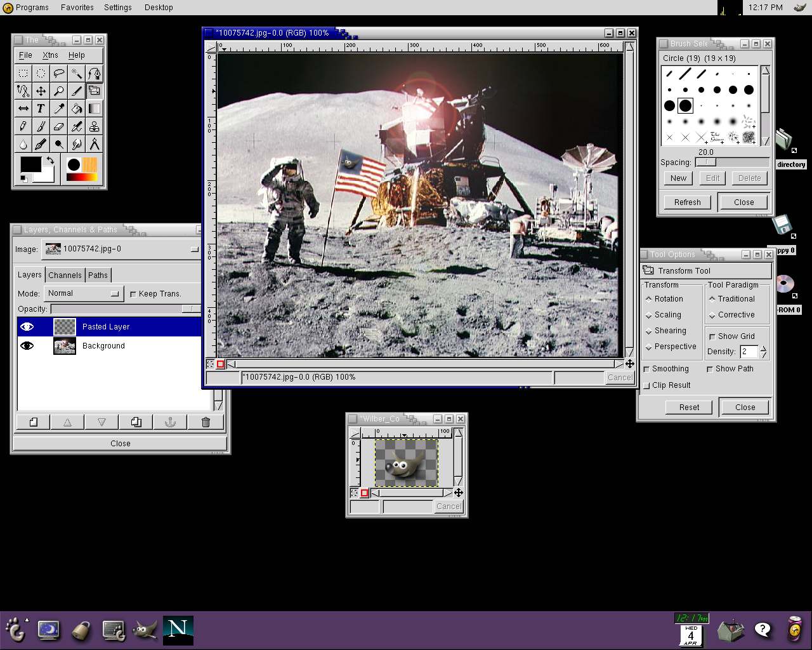
Task: Select the Rectangular selection tool
Action: click(23, 73)
